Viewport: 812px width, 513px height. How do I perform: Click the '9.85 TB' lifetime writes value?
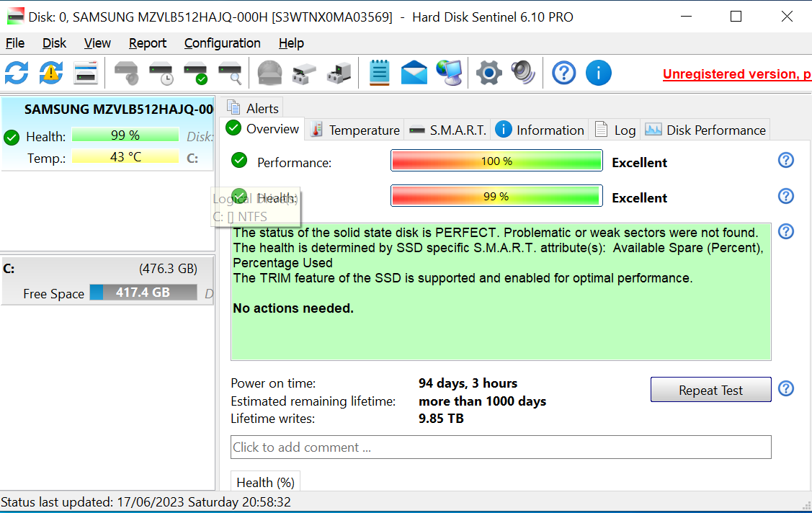(441, 419)
